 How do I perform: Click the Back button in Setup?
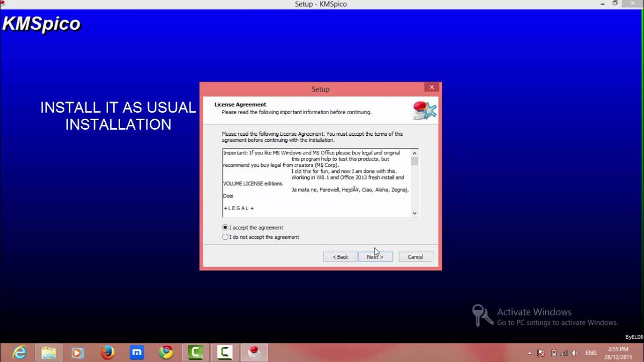coord(340,257)
